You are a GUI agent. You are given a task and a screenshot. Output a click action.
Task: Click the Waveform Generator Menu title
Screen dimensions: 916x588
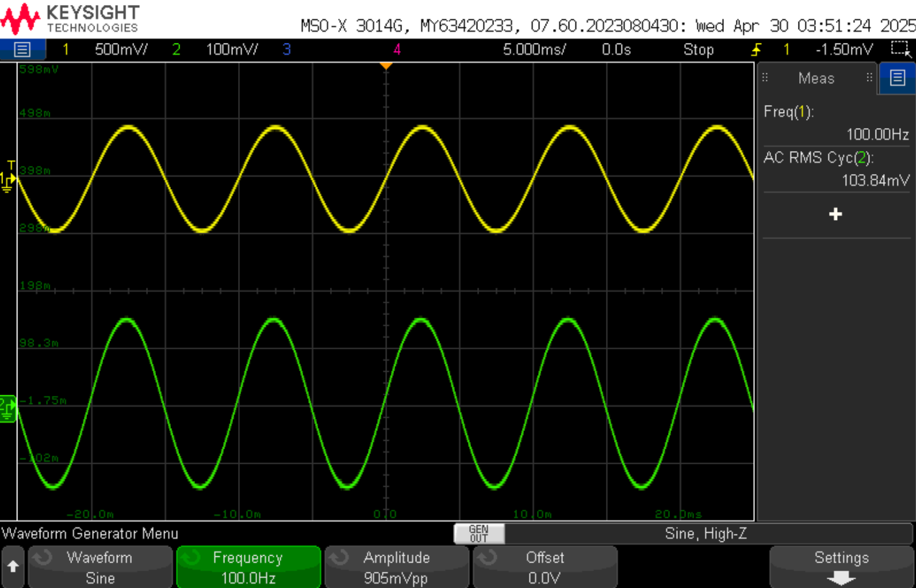pyautogui.click(x=90, y=534)
